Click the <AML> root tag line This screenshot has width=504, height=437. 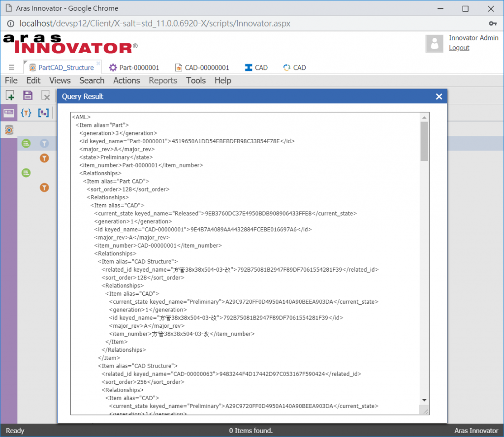(81, 117)
